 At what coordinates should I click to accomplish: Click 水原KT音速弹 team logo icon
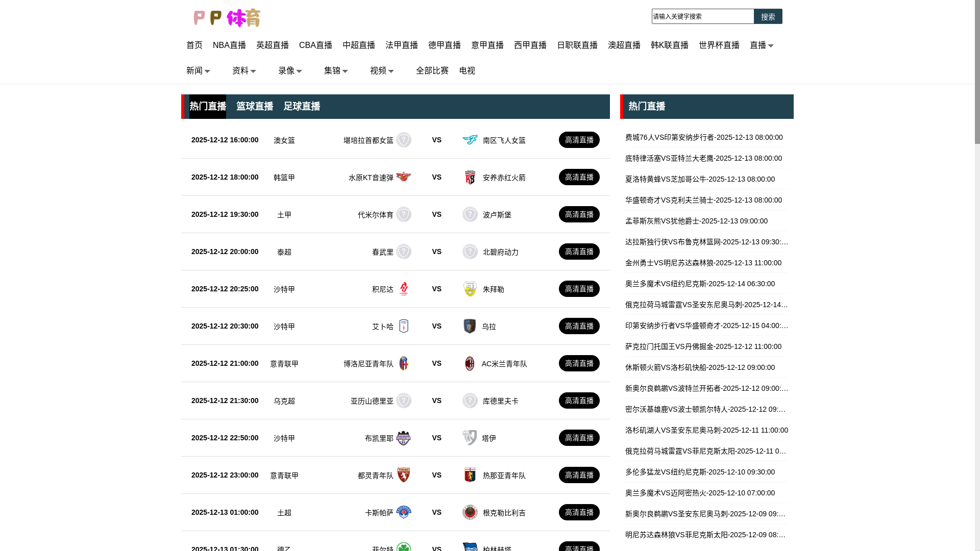tap(403, 177)
